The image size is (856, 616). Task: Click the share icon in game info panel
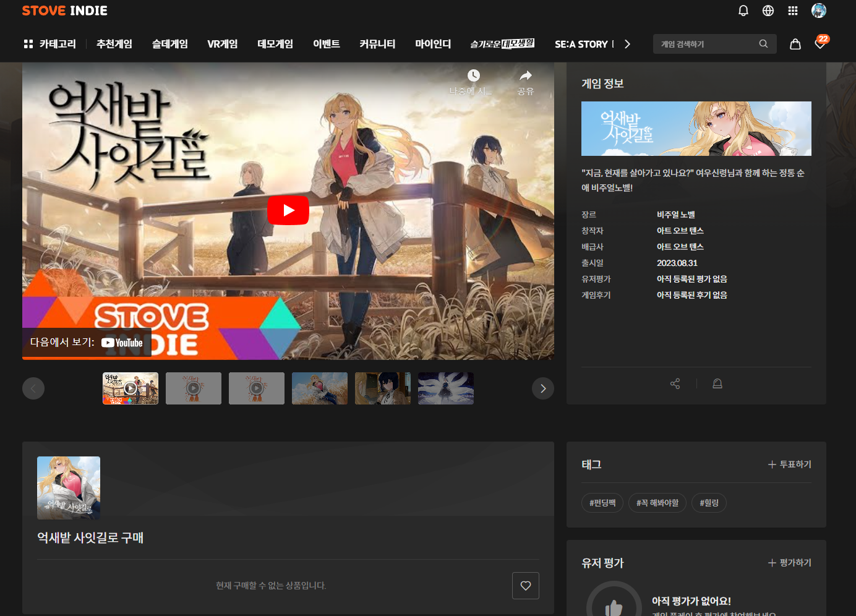(675, 383)
